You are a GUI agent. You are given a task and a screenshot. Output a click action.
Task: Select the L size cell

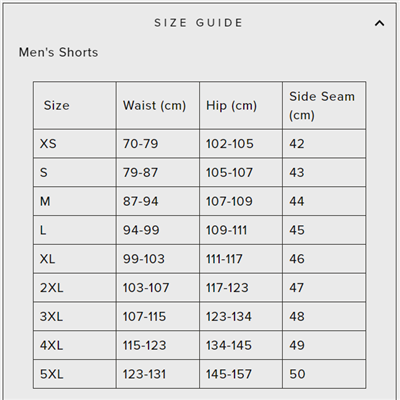click(x=75, y=230)
